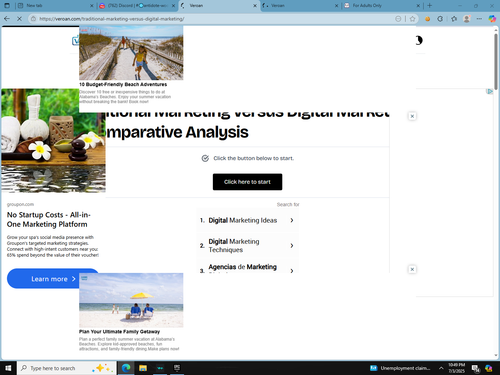Open File Explorer from the taskbar
The image size is (500, 375).
point(143,368)
